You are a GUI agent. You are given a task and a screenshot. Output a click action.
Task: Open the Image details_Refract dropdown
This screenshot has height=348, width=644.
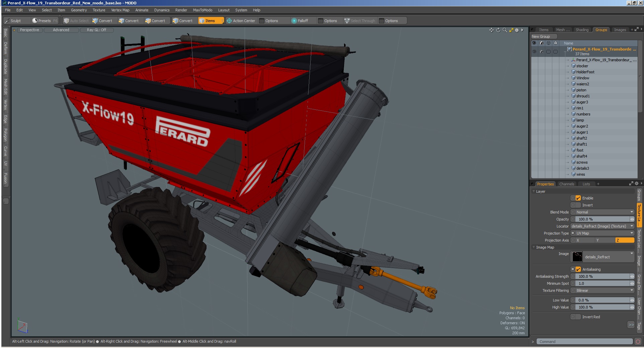click(x=602, y=257)
